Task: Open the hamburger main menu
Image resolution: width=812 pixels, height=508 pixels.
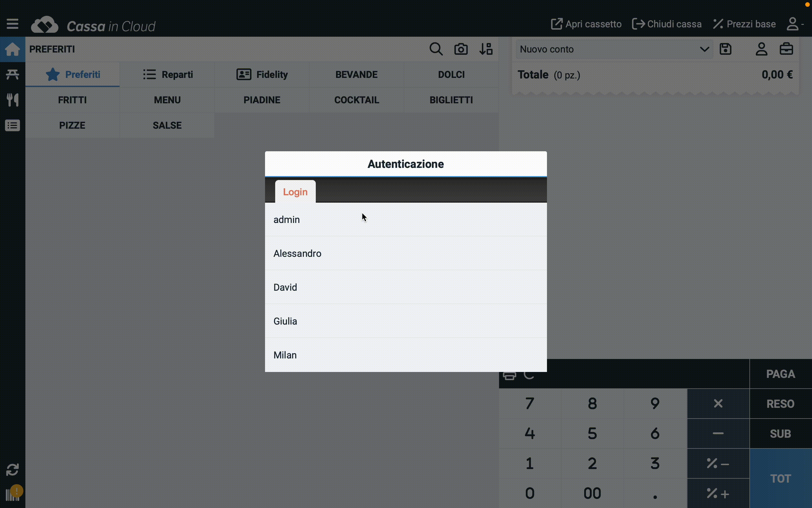Action: click(12, 24)
